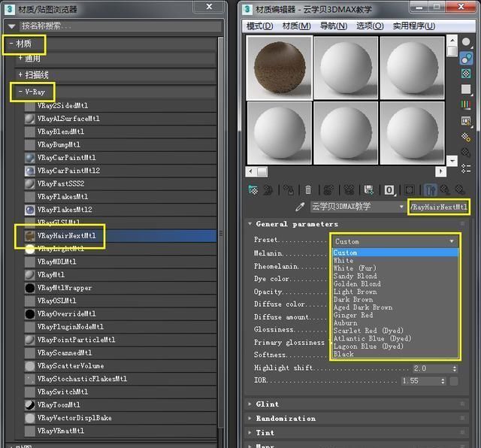Expand the Randomization rollout
Viewport: 481px width, 448px height.
[x=357, y=419]
